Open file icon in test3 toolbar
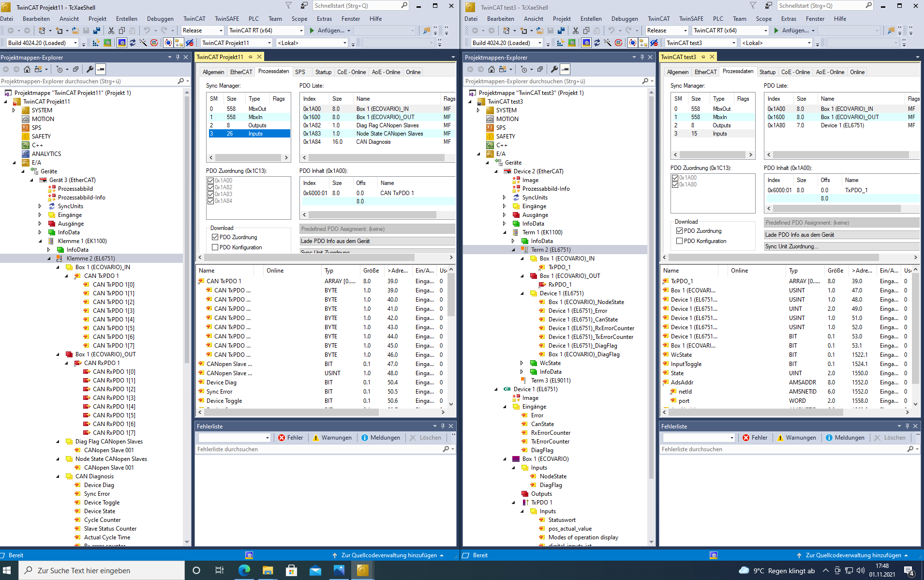924x580 pixels. tap(539, 31)
